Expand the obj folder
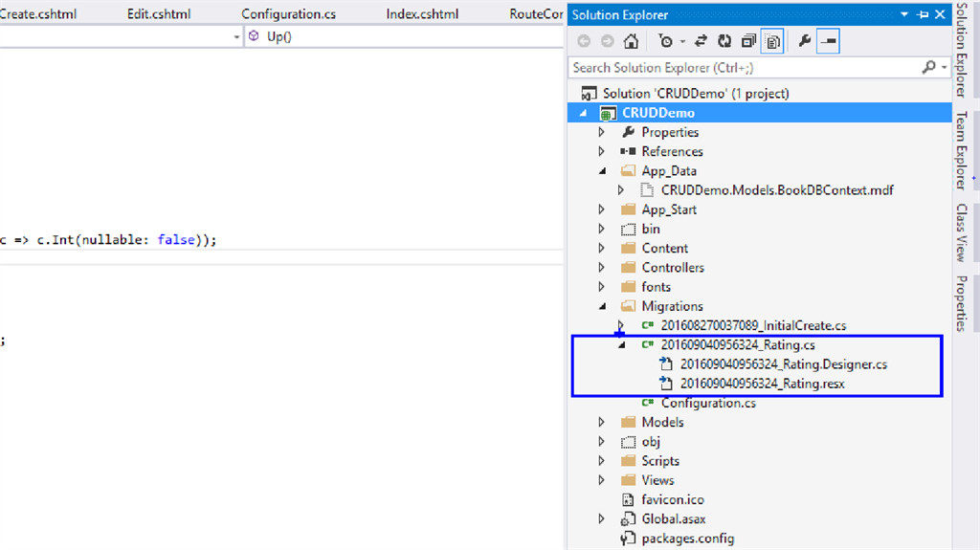 pyautogui.click(x=601, y=442)
